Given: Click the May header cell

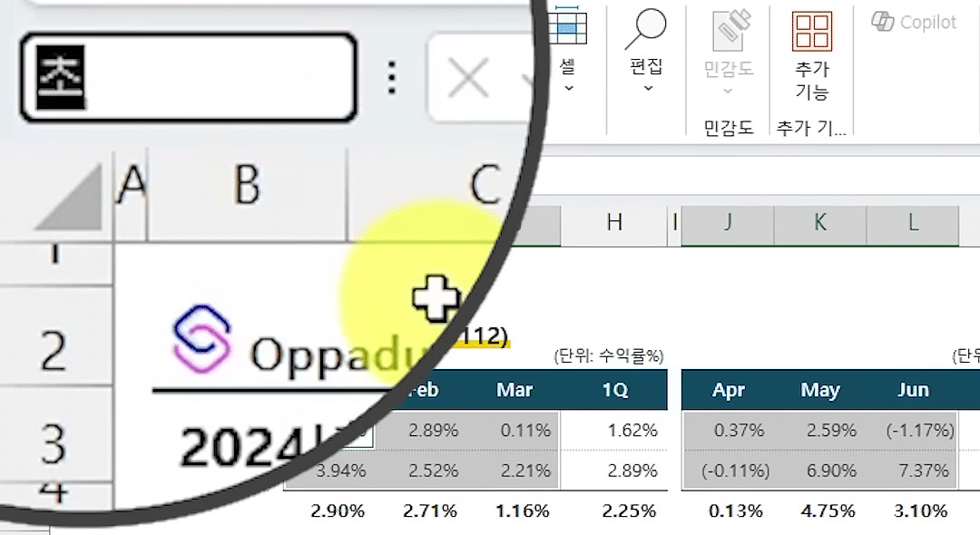Looking at the screenshot, I should click(820, 390).
